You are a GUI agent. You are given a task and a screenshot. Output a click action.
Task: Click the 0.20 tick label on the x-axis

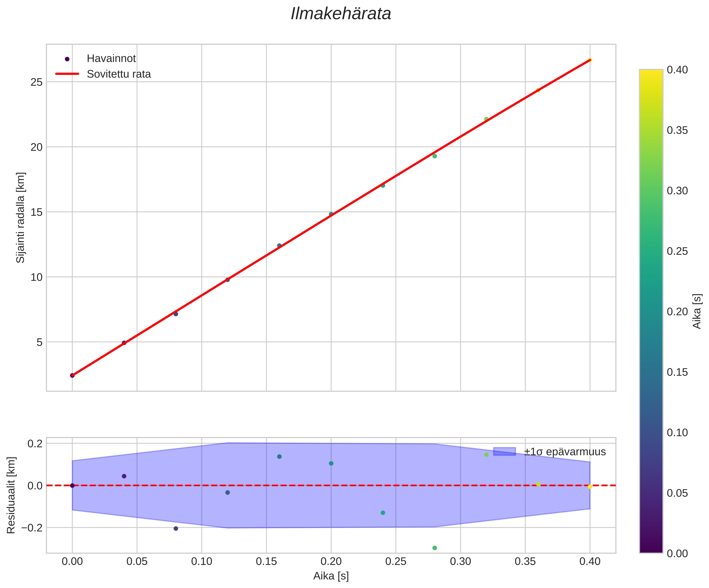click(331, 562)
